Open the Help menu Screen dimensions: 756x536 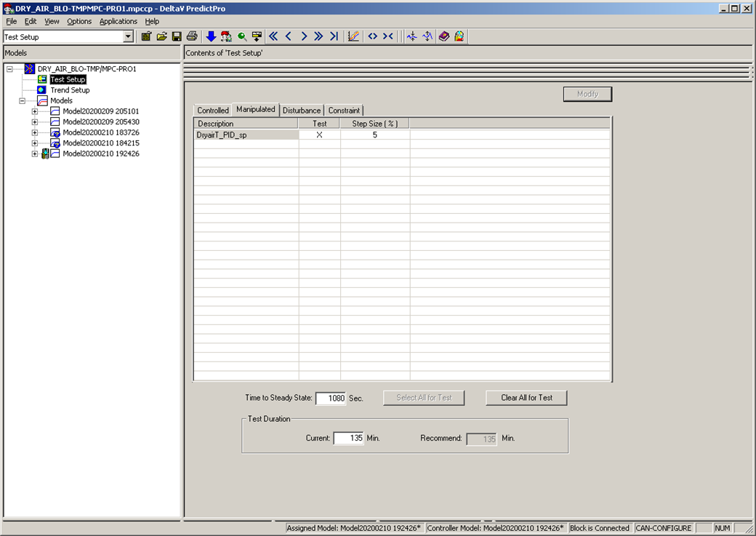click(x=152, y=21)
